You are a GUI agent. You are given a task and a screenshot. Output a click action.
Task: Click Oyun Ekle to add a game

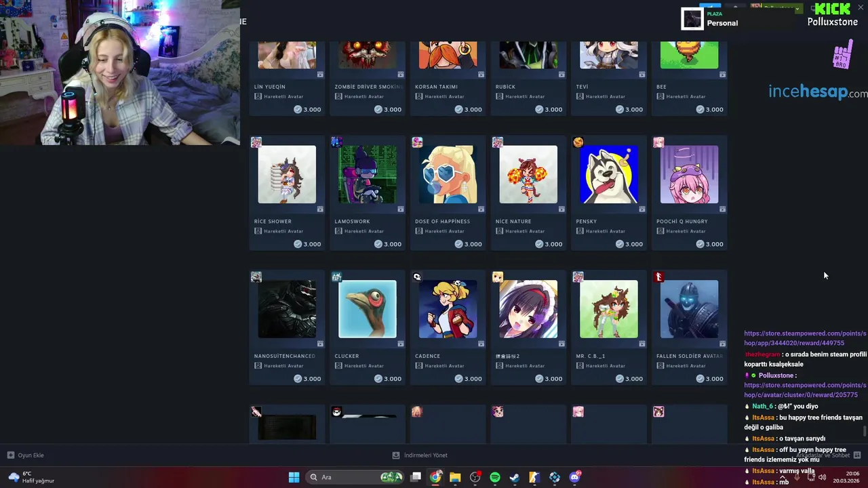[26, 455]
